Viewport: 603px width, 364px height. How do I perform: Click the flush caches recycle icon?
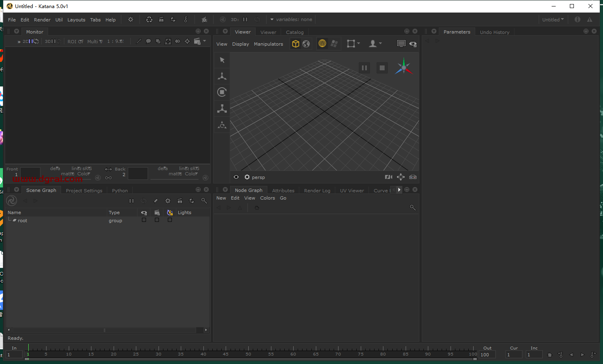[x=149, y=19]
